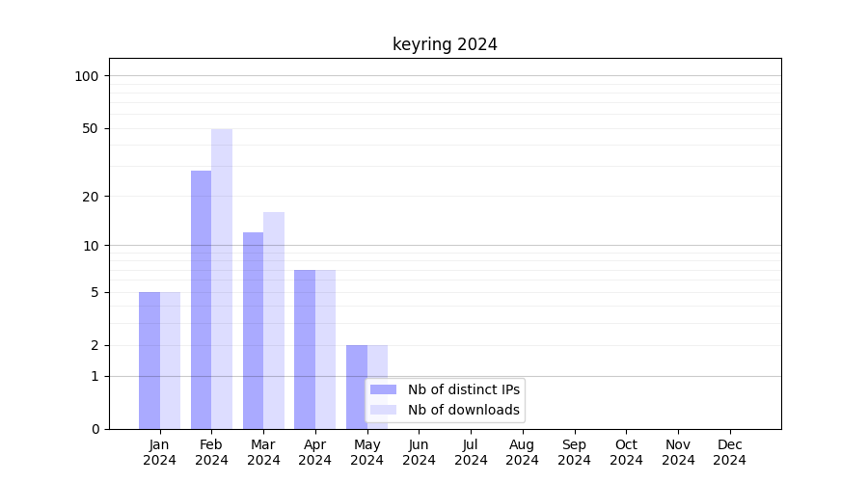Select the 'Sep 2024' x-axis label
The width and height of the screenshot is (868, 482).
[574, 452]
